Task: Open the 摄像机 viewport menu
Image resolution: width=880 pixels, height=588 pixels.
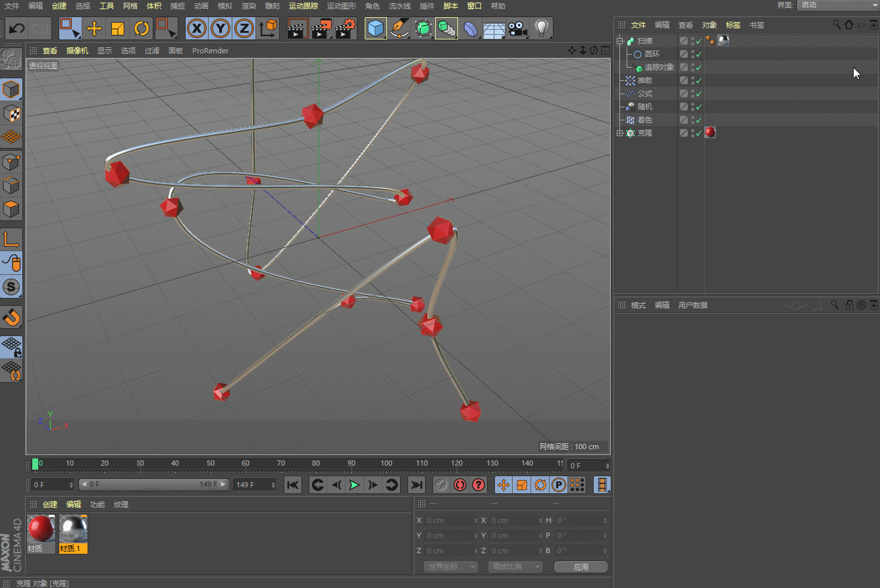Action: coord(77,51)
